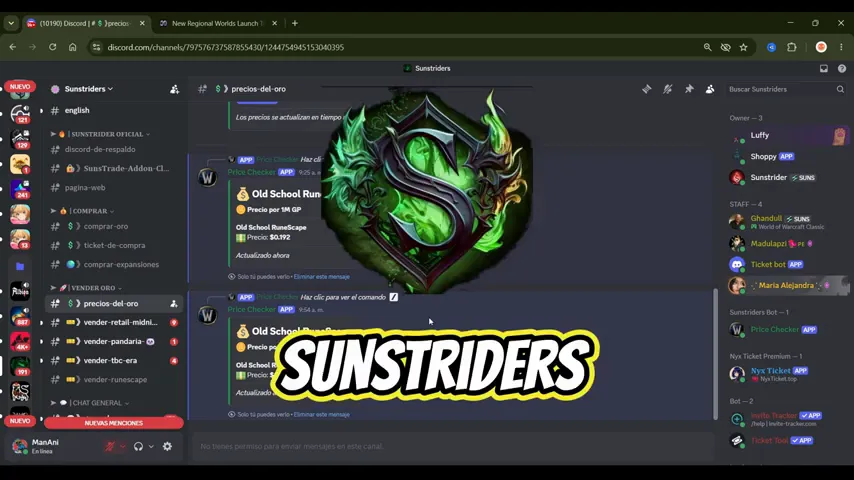This screenshot has width=854, height=480.
Task: Open browser extensions puzzle icon
Action: [x=792, y=47]
